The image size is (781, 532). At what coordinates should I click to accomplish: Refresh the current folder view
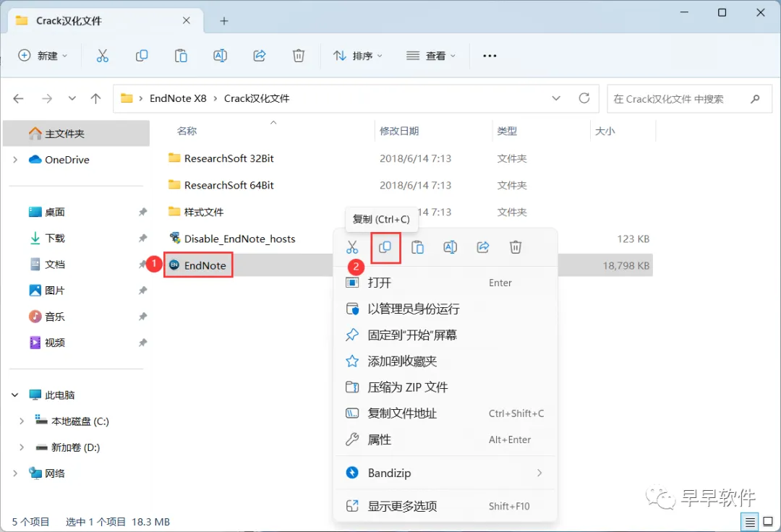pyautogui.click(x=584, y=98)
